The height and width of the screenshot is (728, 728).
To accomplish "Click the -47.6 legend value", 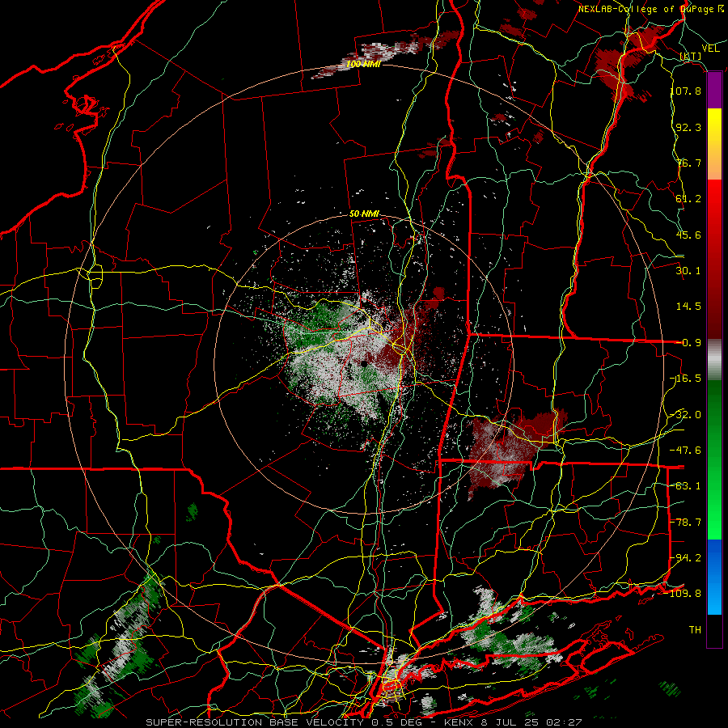I will 686,450.
